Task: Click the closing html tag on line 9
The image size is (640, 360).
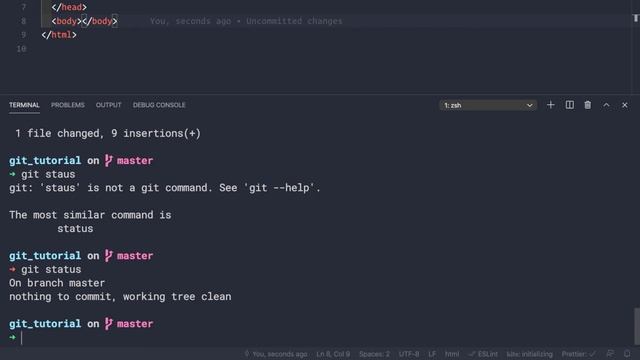Action: tap(59, 35)
